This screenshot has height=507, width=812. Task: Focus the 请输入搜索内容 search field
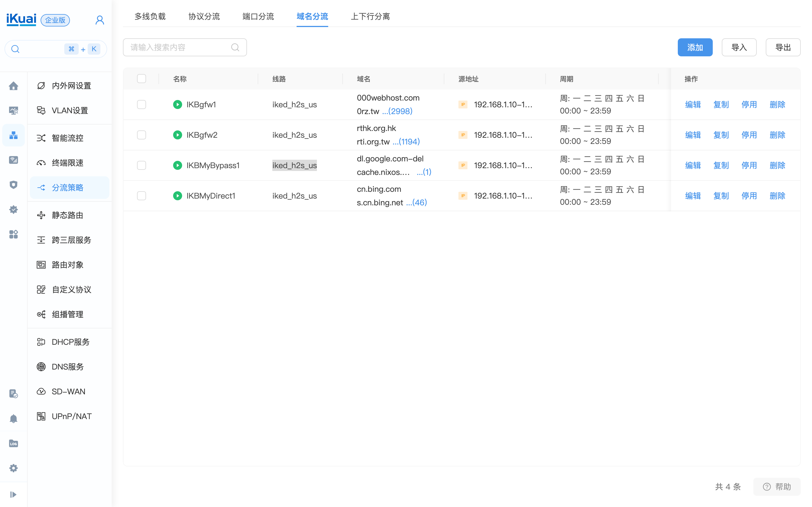point(178,47)
